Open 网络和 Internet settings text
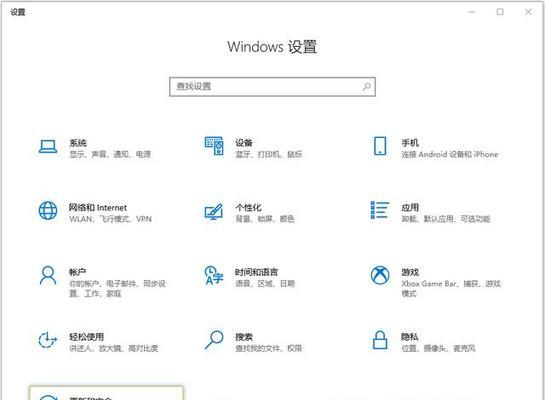545x400 pixels. tap(98, 207)
